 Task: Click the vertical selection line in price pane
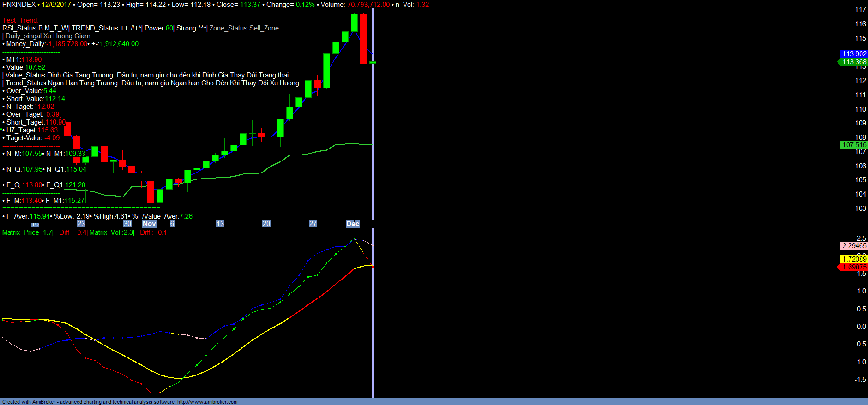[373, 138]
